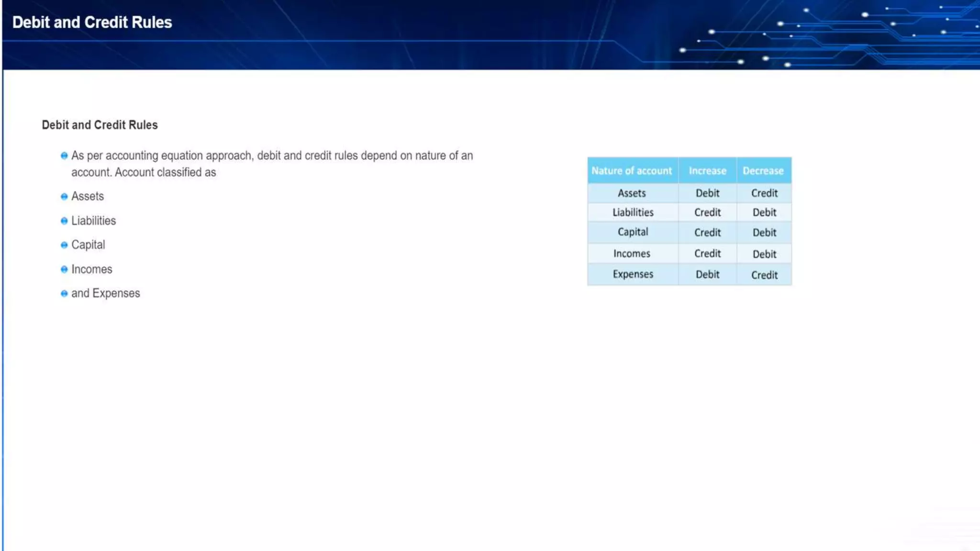Click the bullet icon beside Incomes
Screen dimensions: 980x551
tap(64, 269)
